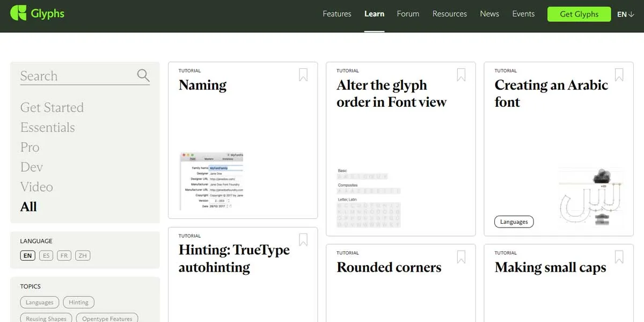This screenshot has width=644, height=322.
Task: Open the Learn menu item
Action: pyautogui.click(x=374, y=14)
